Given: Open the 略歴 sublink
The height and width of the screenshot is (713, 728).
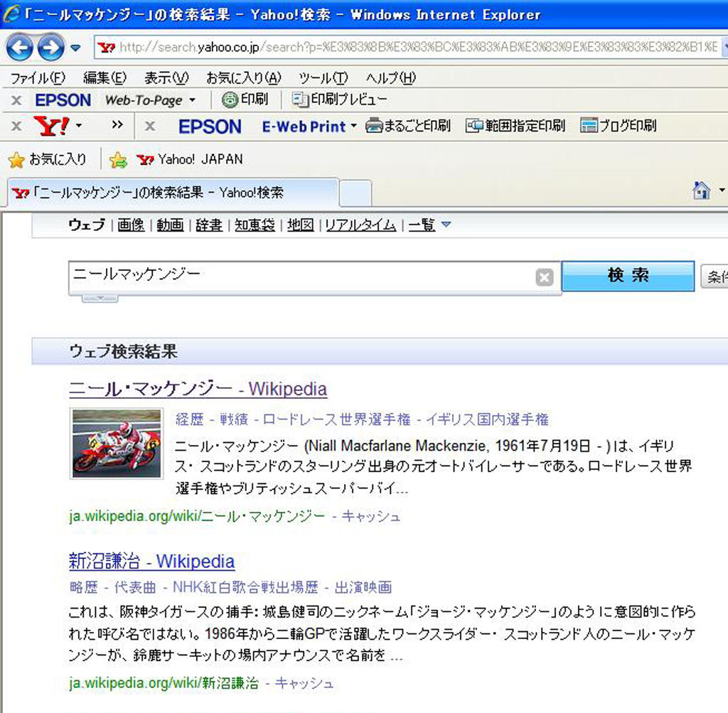Looking at the screenshot, I should pyautogui.click(x=84, y=587).
